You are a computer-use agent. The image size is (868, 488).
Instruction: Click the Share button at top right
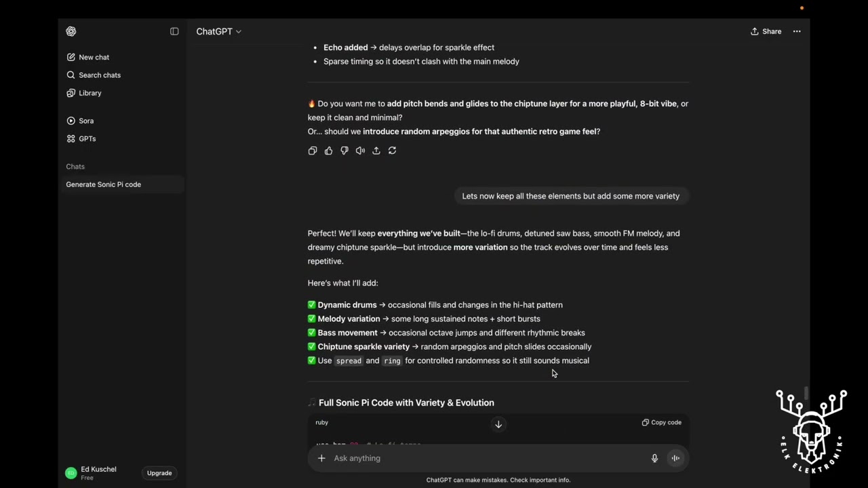pos(766,31)
